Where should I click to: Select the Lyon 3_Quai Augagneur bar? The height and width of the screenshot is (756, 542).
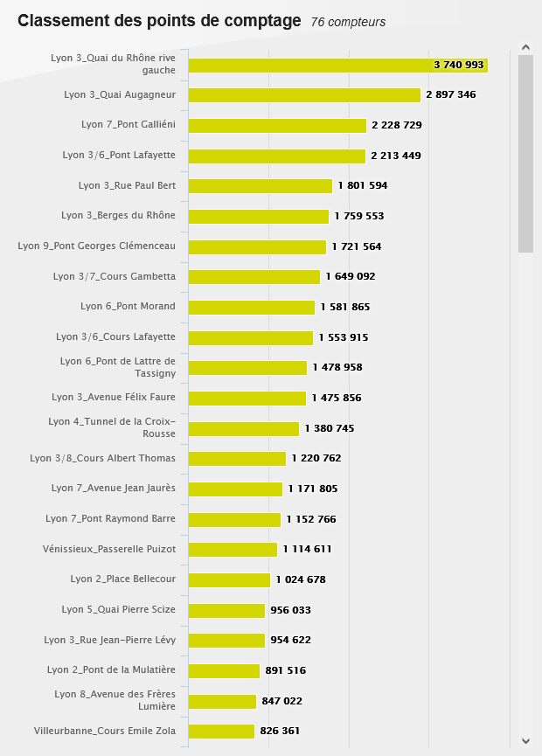pyautogui.click(x=304, y=94)
